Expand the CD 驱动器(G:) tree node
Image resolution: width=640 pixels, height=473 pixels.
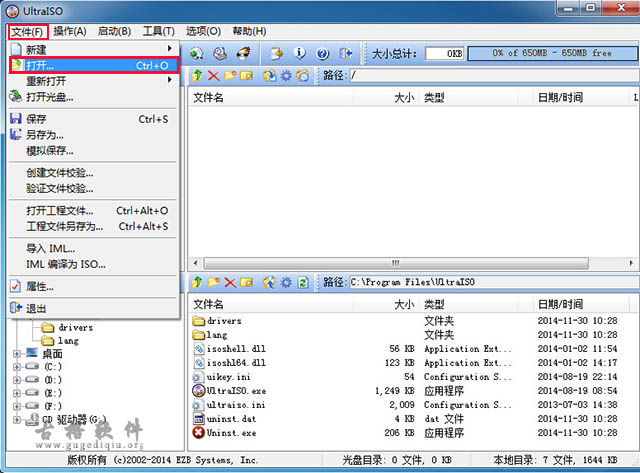[x=17, y=419]
